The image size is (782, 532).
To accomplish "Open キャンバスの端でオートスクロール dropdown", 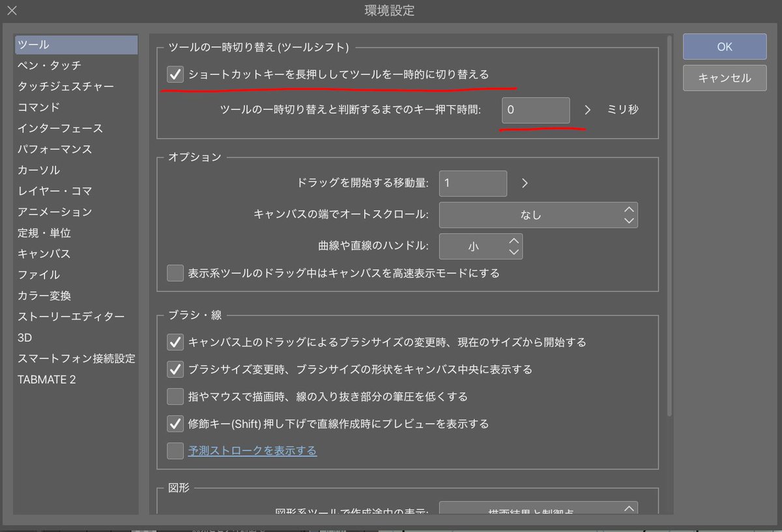I will 538,215.
